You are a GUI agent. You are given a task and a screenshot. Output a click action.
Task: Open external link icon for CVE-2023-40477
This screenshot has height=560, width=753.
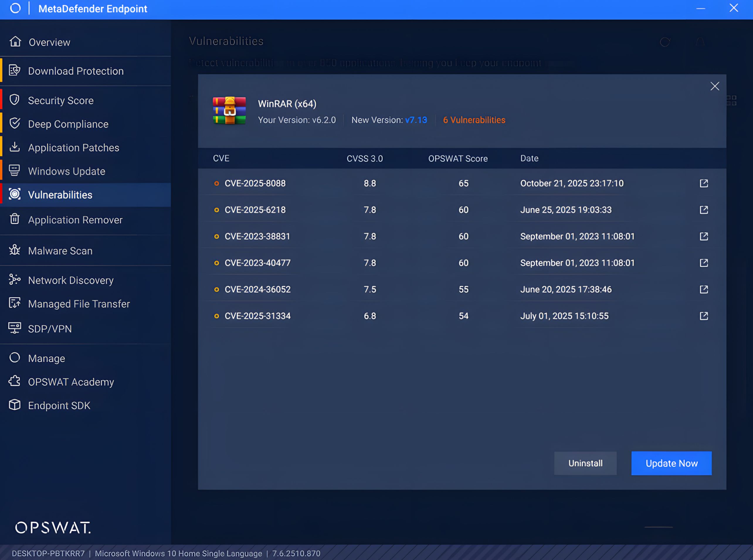click(x=704, y=263)
